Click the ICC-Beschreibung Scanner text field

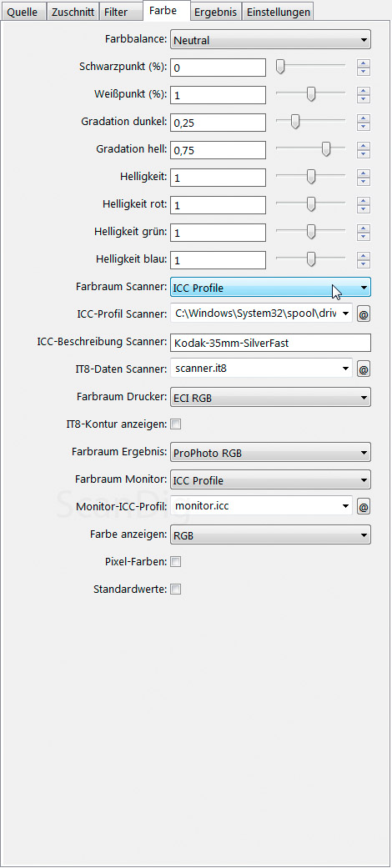tap(270, 343)
